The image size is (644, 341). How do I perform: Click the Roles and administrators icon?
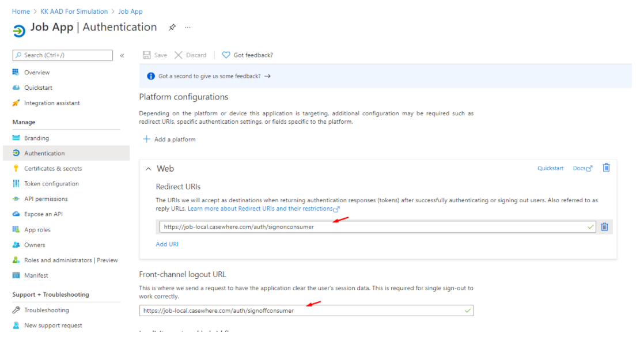tap(16, 260)
